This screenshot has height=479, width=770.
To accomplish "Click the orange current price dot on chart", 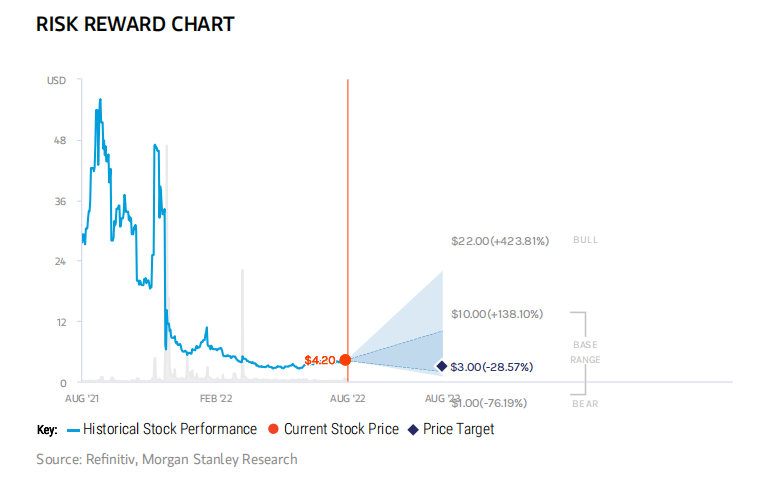I will click(346, 360).
